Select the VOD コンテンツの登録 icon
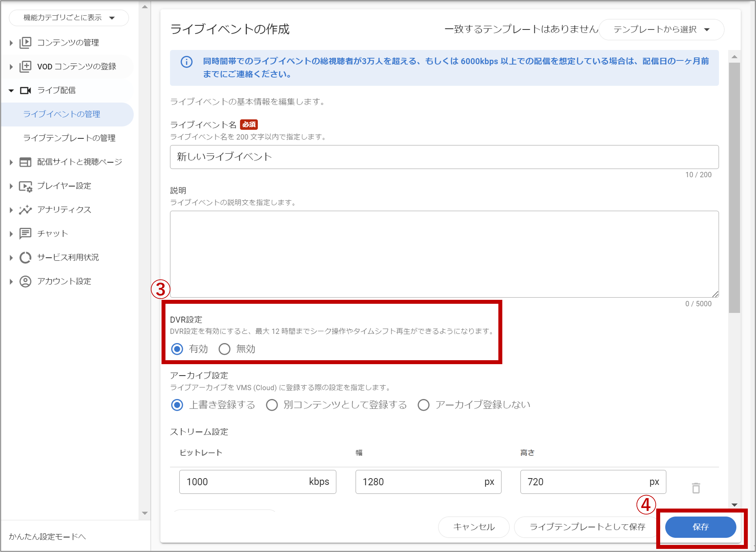 pos(25,67)
